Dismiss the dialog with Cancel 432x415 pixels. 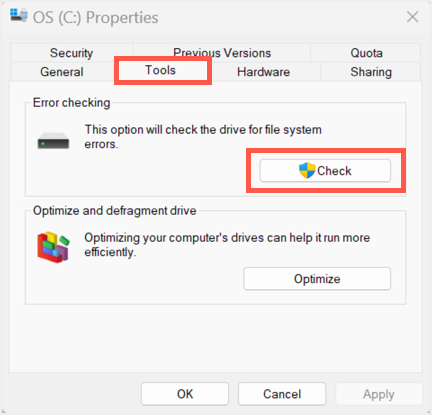pos(282,394)
